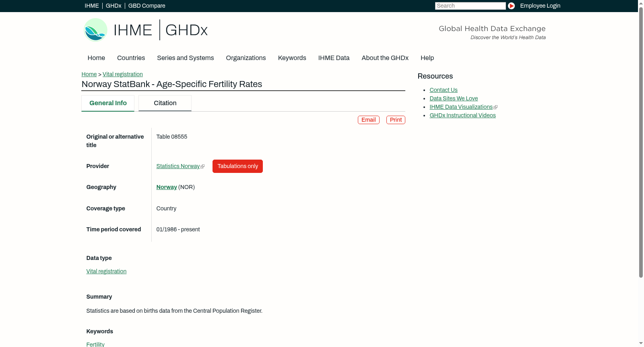This screenshot has height=347, width=644.
Task: Open the IHME link in the top bar
Action: (92, 6)
